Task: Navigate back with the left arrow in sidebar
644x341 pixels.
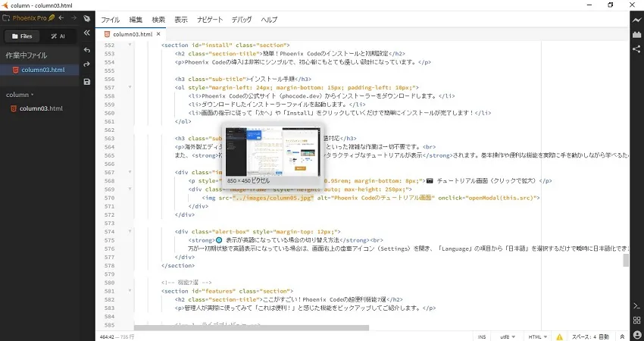Action: pos(61,18)
